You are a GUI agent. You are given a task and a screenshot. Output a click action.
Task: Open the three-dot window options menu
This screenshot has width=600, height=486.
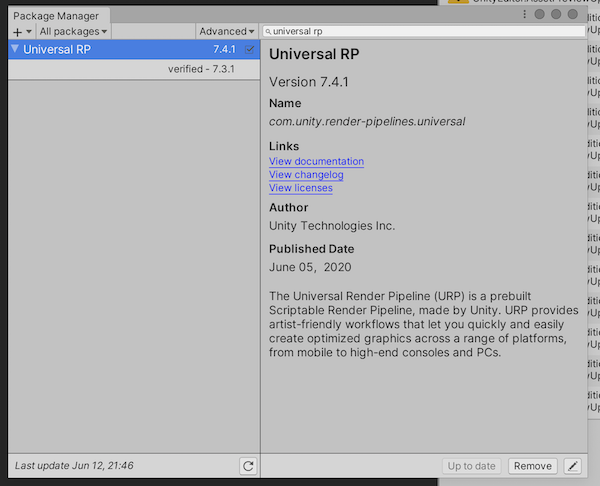coord(524,14)
